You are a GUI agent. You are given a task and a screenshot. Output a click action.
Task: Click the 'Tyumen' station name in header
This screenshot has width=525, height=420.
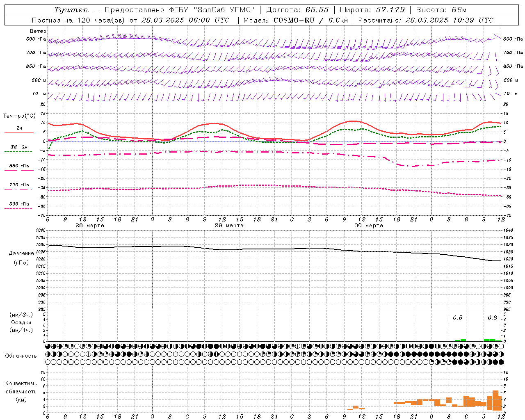[x=71, y=10]
